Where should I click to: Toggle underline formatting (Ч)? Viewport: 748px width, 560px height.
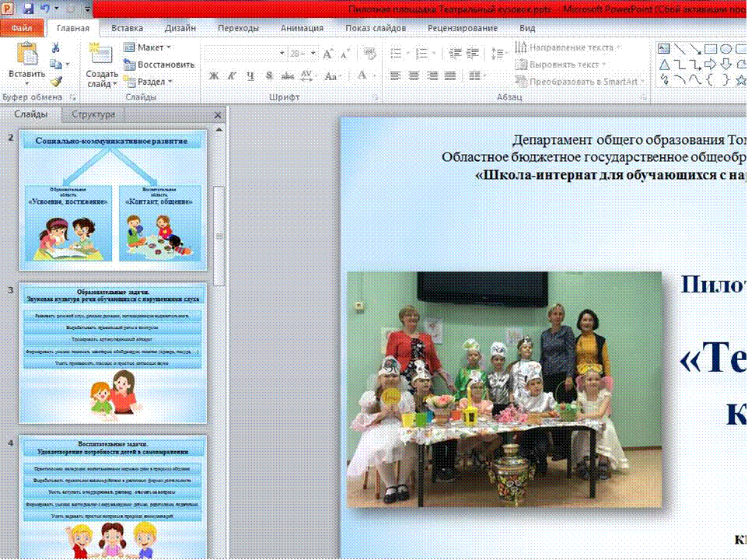(250, 76)
